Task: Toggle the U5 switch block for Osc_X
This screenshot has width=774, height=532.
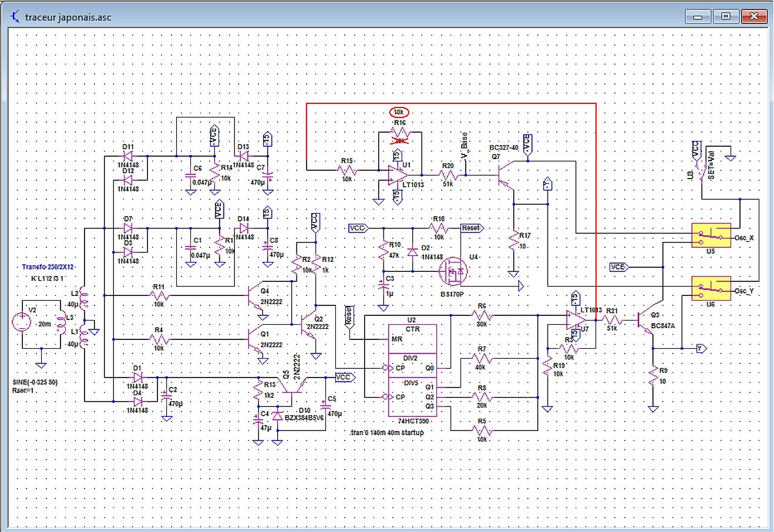Action: [x=711, y=237]
